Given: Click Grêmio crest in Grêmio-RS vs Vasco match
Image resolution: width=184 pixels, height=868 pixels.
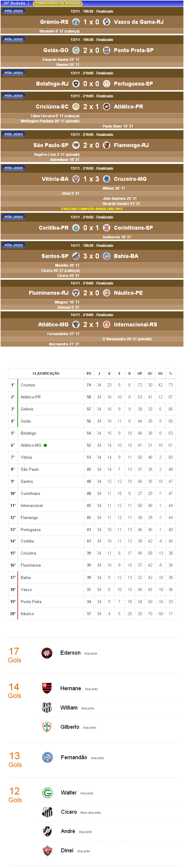Looking at the screenshot, I should (76, 22).
